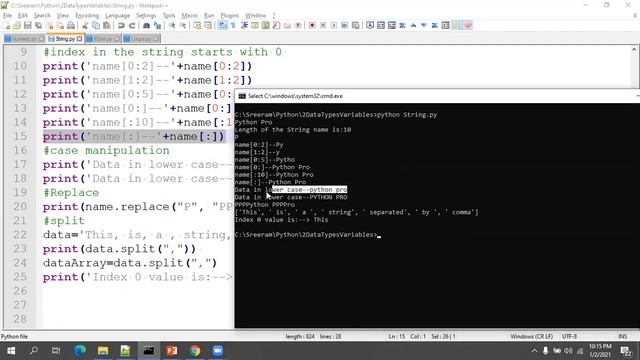Click the Copy toolbar icon
Image resolution: width=640 pixels, height=360 pixels.
tap(96, 25)
